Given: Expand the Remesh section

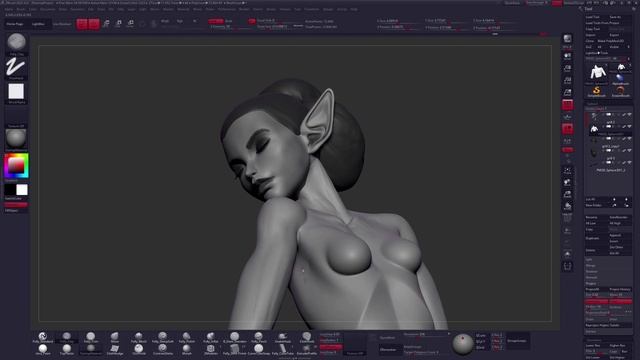Looking at the screenshot, I should click(x=591, y=278).
